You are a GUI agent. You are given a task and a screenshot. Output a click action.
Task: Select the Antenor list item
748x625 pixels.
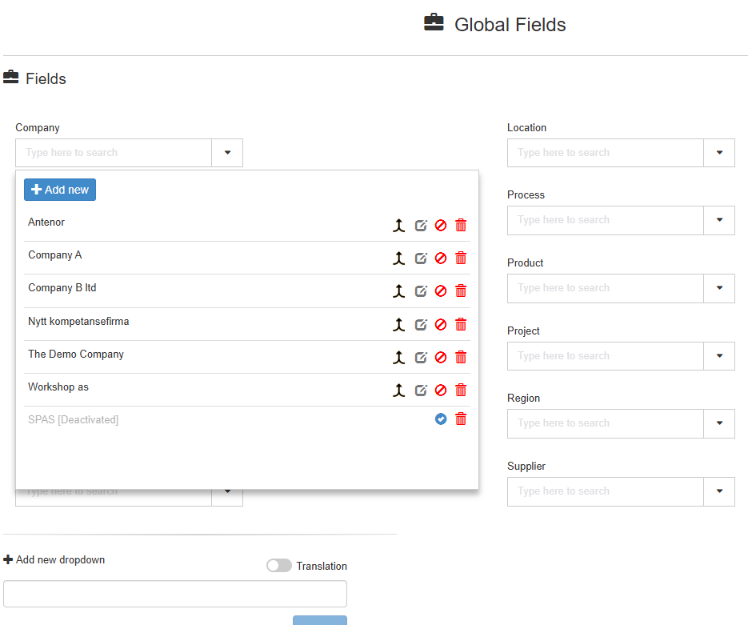click(46, 222)
